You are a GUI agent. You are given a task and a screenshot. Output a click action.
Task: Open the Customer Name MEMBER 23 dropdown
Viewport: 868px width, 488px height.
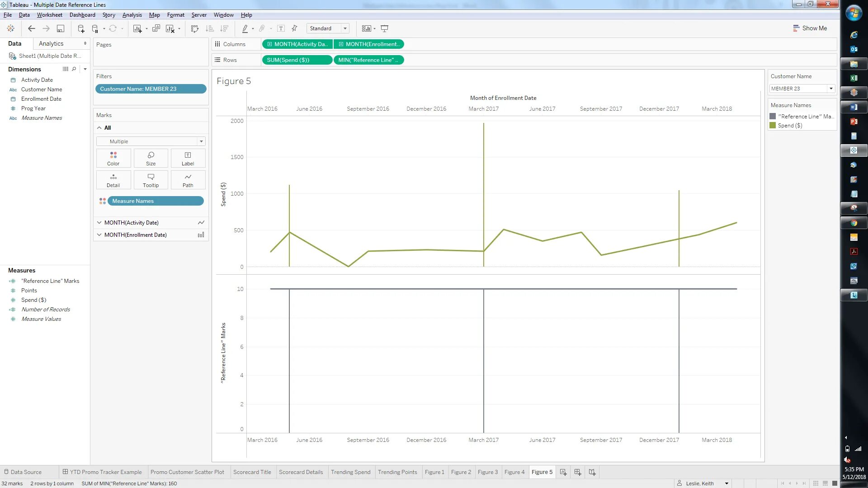[x=831, y=89]
